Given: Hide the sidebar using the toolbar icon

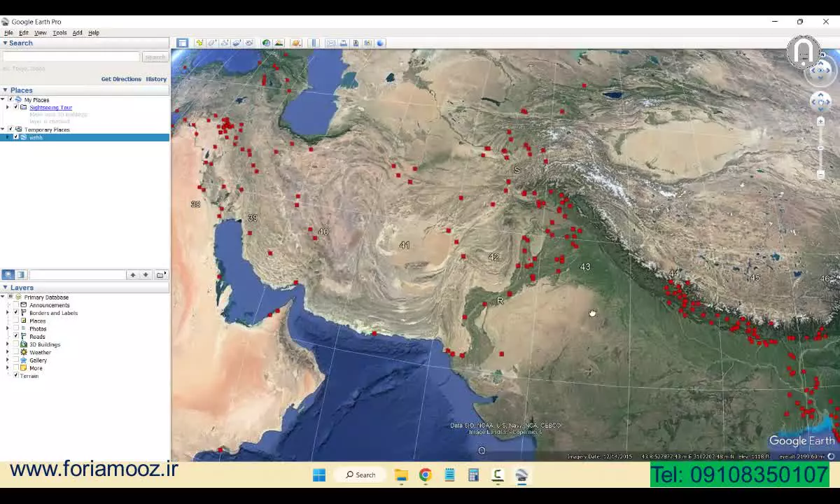Looking at the screenshot, I should (x=183, y=43).
